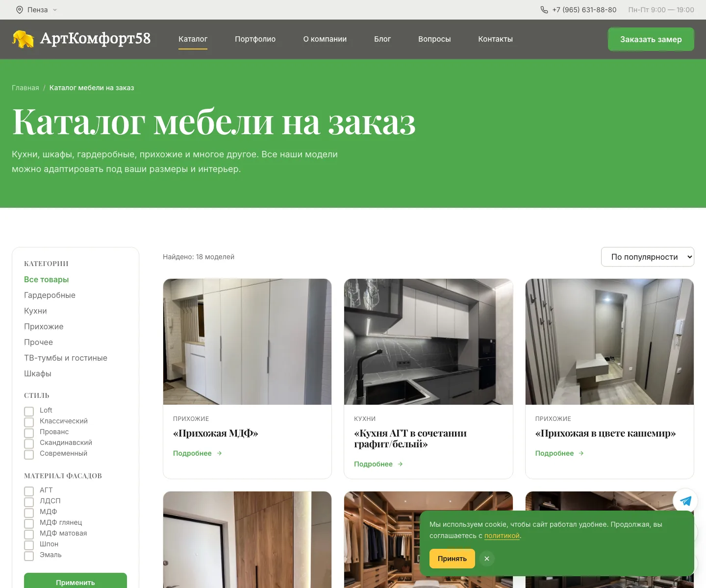Accept cookies with the Принять button
The height and width of the screenshot is (588, 706).
[452, 559]
